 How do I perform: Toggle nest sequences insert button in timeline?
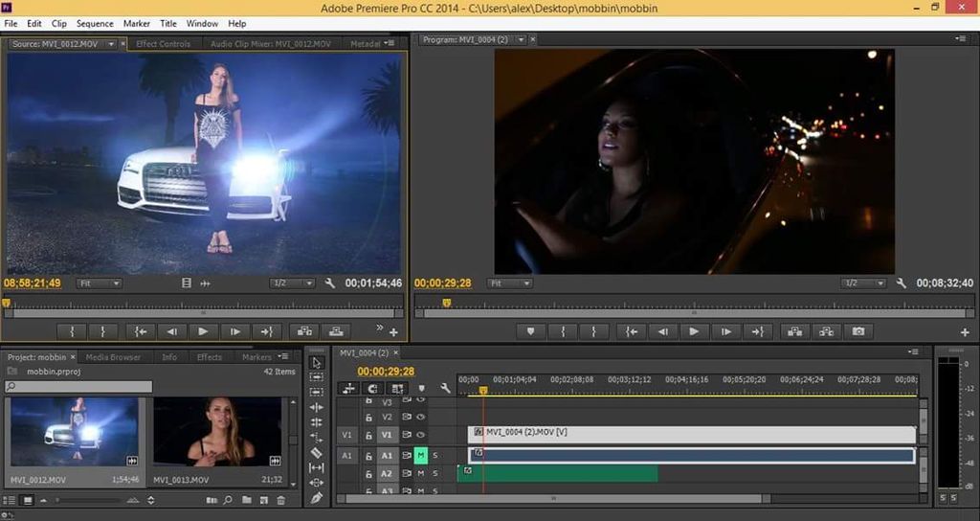[x=348, y=389]
